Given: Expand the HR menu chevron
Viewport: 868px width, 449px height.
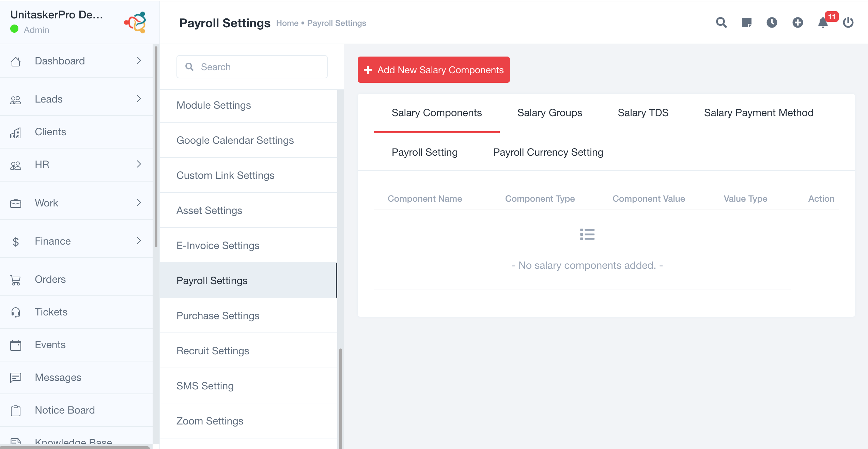Looking at the screenshot, I should (139, 164).
